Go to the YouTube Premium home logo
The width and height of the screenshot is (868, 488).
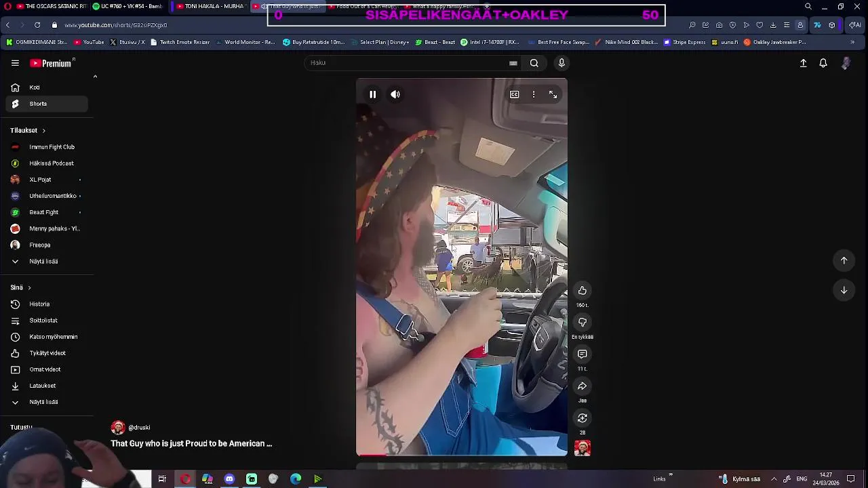52,63
